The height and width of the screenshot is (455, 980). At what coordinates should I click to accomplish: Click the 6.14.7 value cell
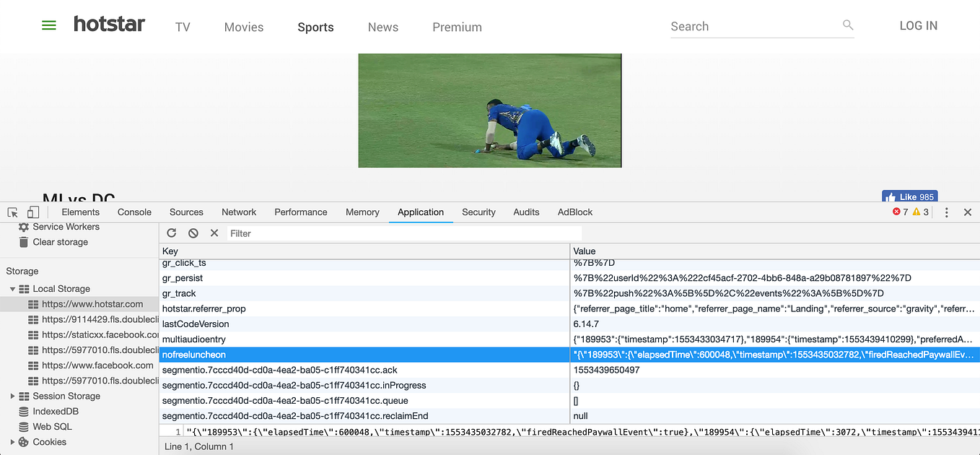(774, 324)
